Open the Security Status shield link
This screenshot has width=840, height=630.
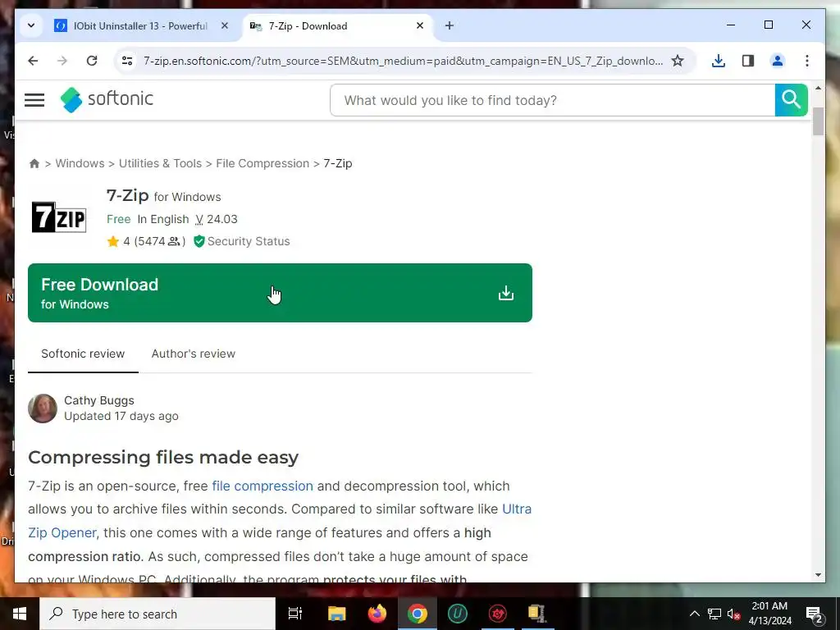(x=242, y=242)
